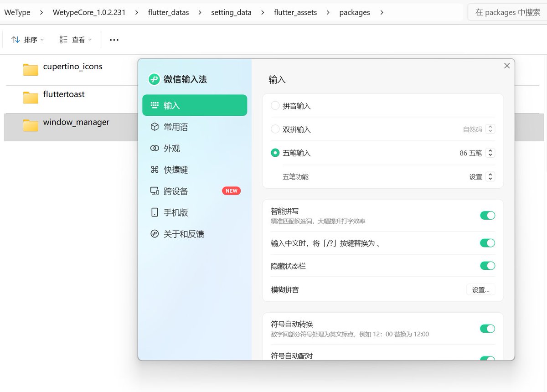Image resolution: width=547 pixels, height=392 pixels.
Task: Click the 五笔功能 label
Action: point(295,177)
